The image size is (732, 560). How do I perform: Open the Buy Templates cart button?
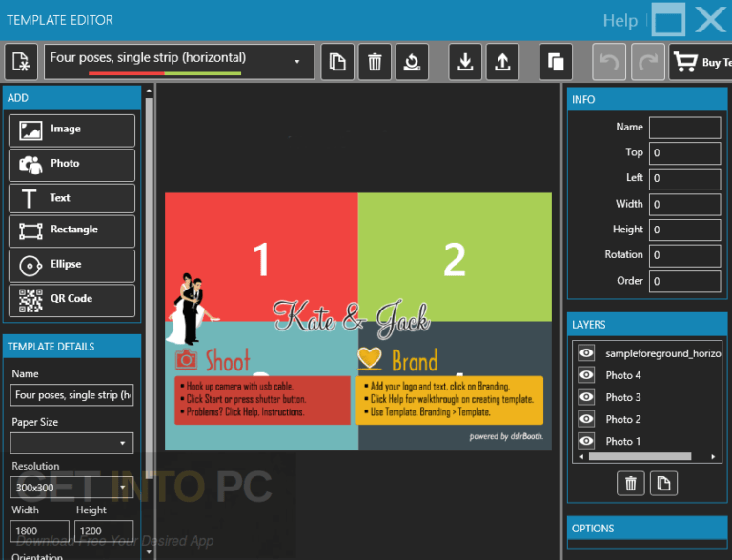[x=701, y=62]
